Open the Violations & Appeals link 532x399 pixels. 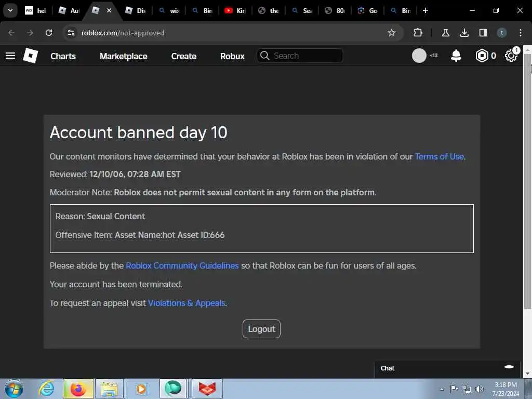pyautogui.click(x=187, y=303)
